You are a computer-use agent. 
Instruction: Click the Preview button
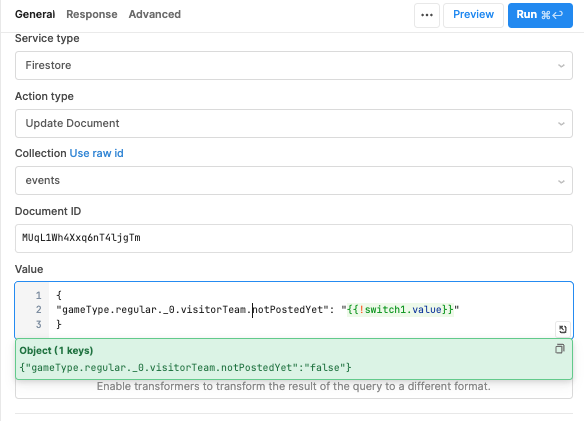[473, 15]
